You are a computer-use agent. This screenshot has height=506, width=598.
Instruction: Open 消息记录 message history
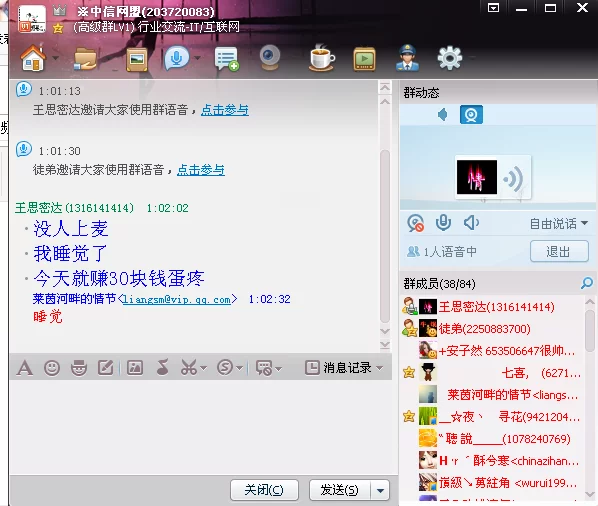coord(338,368)
